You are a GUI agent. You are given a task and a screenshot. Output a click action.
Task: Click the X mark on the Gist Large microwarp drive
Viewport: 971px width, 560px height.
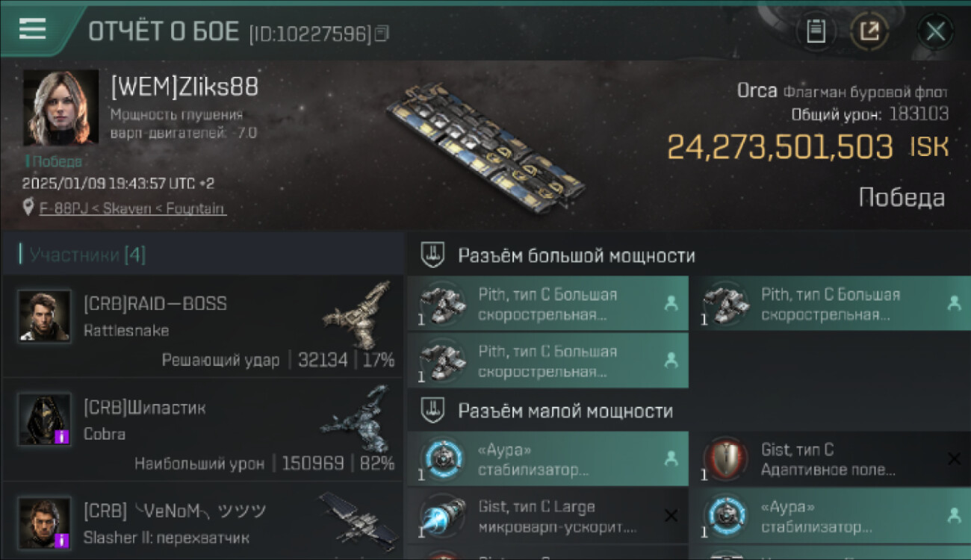[671, 515]
